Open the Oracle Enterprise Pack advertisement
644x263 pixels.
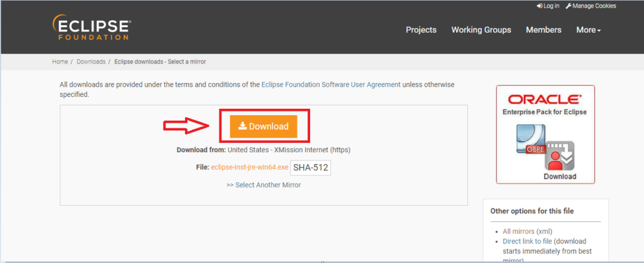[545, 135]
